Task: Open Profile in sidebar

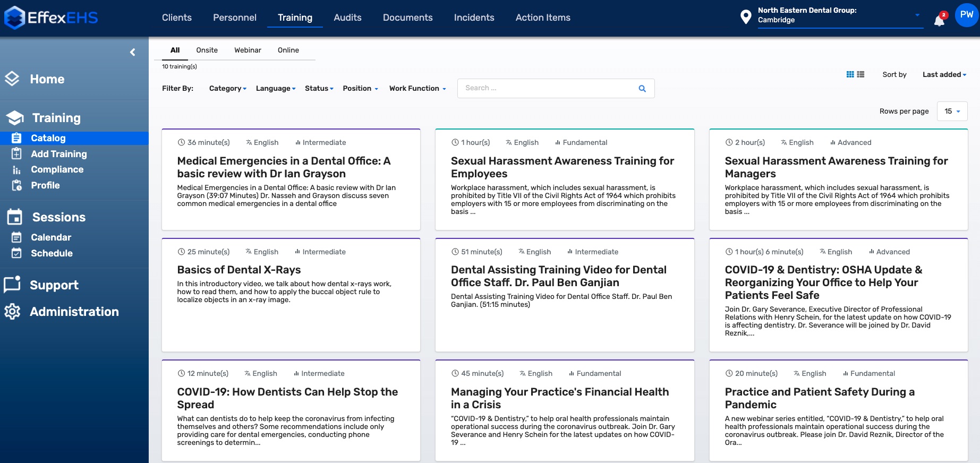Action: coord(45,185)
